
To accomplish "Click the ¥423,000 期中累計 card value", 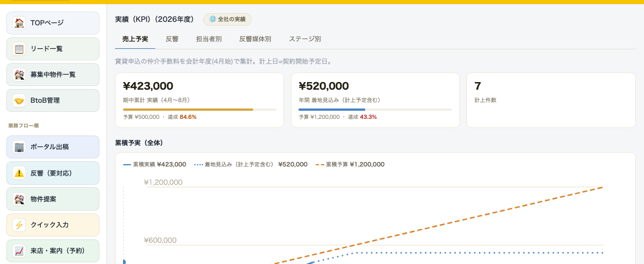I will (x=148, y=86).
